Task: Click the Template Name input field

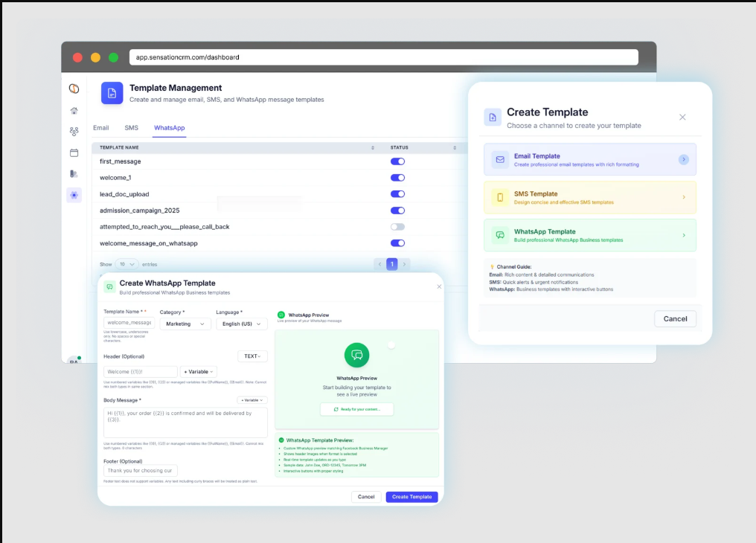Action: click(x=129, y=323)
